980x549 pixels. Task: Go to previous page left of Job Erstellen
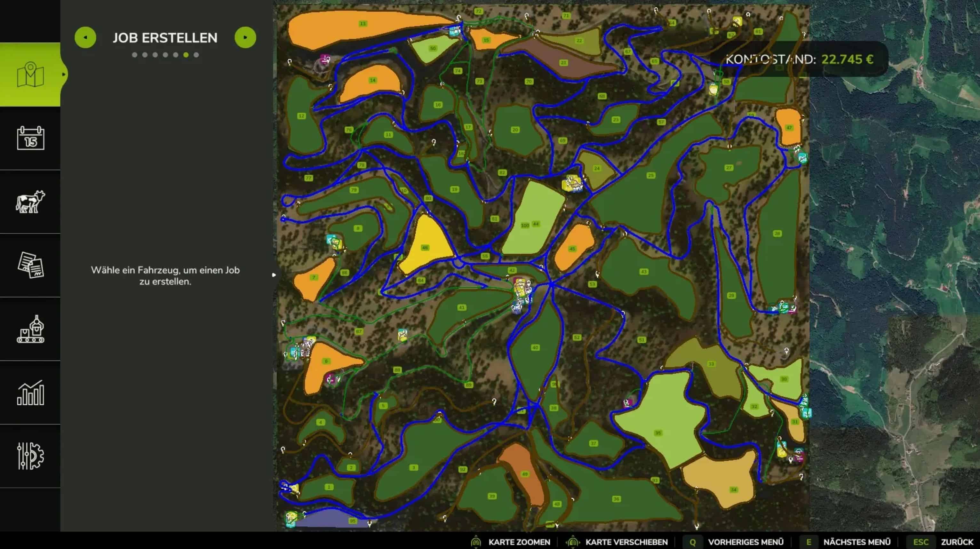[x=85, y=37]
